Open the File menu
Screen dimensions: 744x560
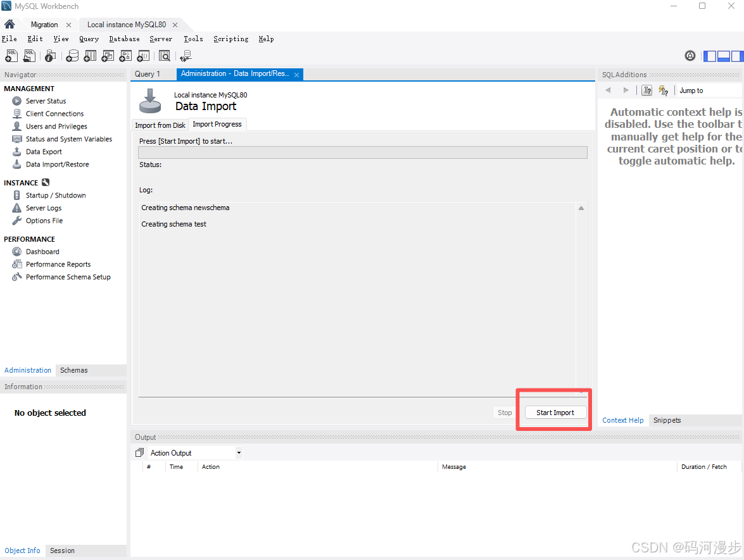(9, 39)
